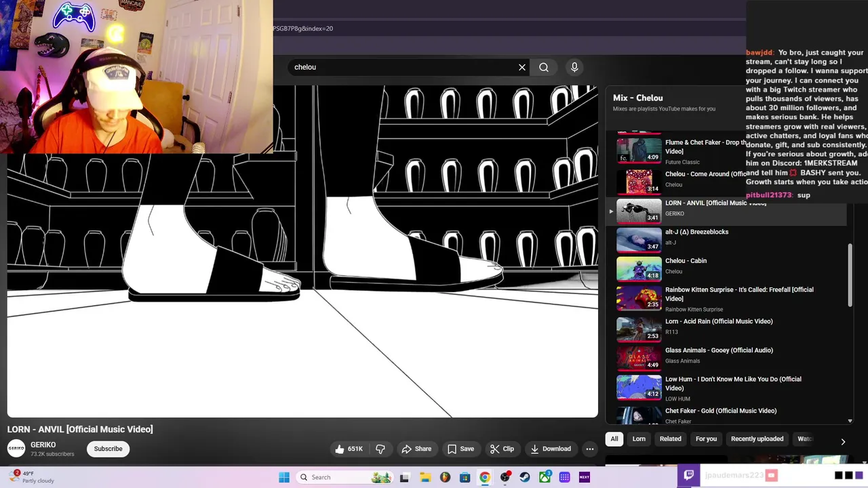Select the Lorn filter chip

639,439
